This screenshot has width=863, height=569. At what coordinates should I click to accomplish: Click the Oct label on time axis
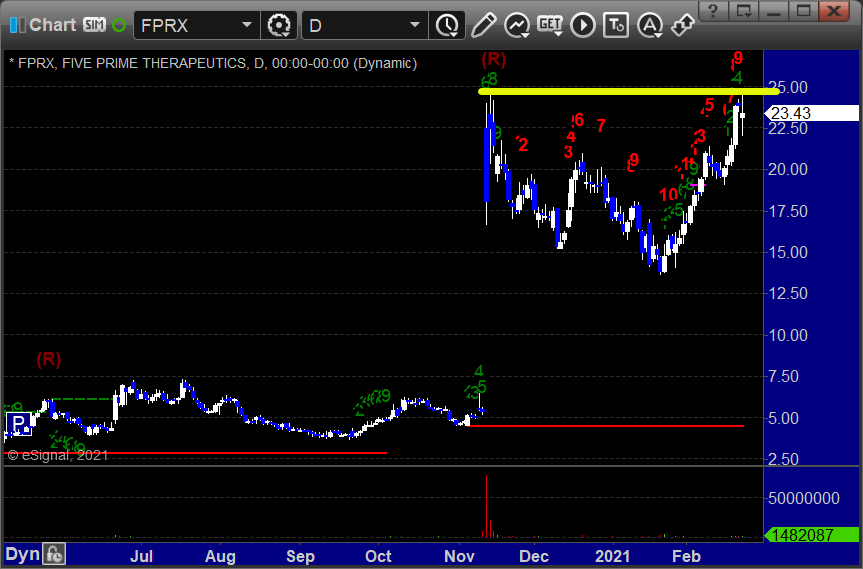point(378,556)
